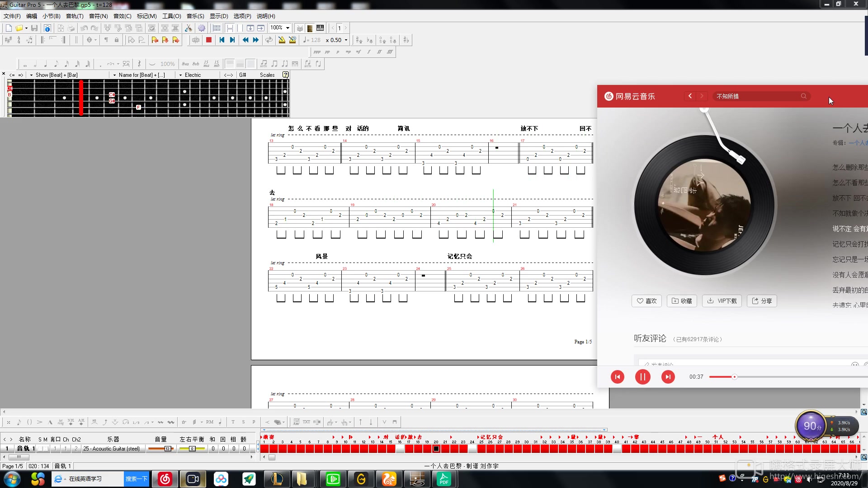Expand the Electric fretboard type dropdown

[181, 75]
